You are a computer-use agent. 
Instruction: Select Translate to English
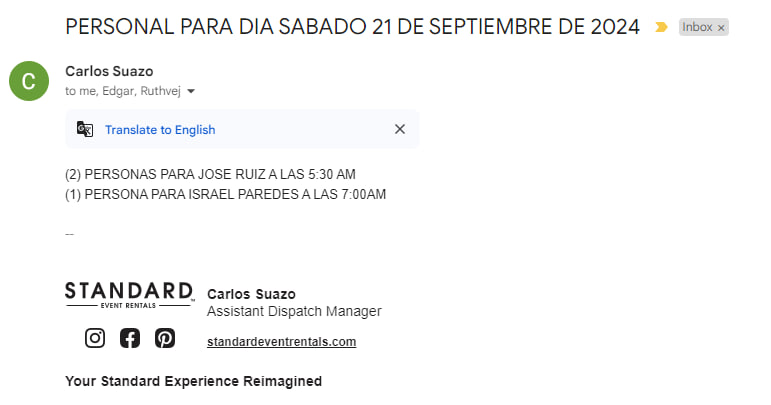(x=160, y=129)
